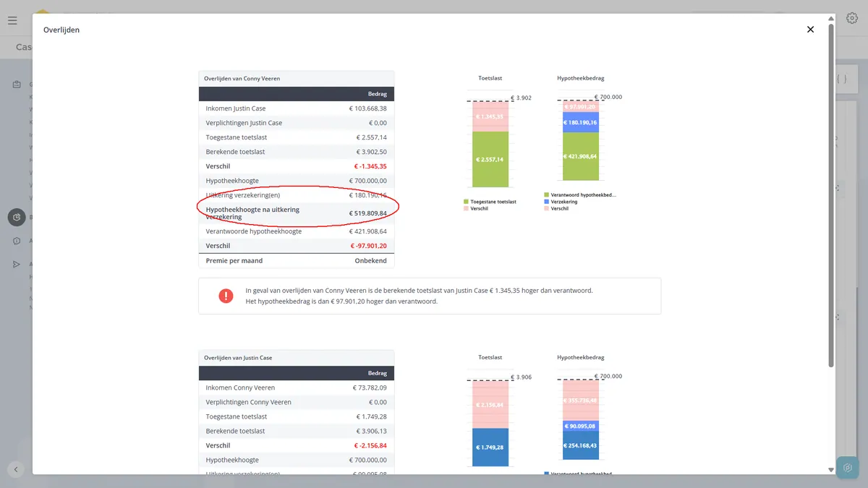The height and width of the screenshot is (488, 868).
Task: Open the teal floating widget icon
Action: pyautogui.click(x=848, y=468)
